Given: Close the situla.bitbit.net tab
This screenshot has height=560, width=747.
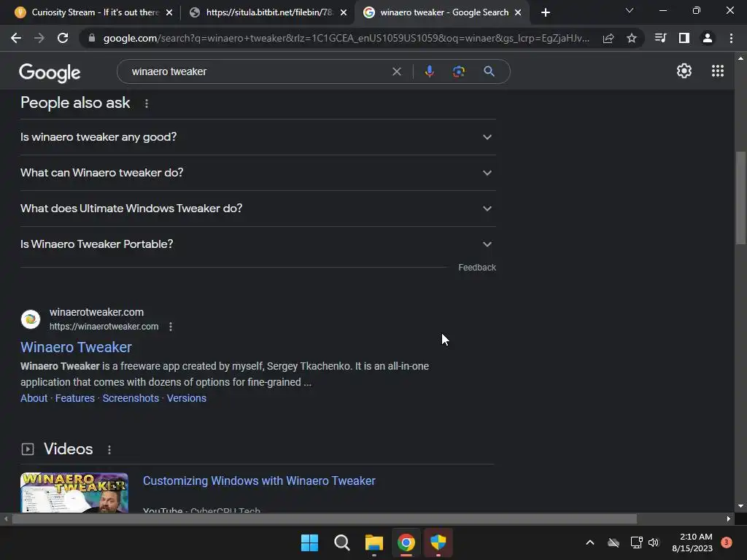Looking at the screenshot, I should point(344,12).
